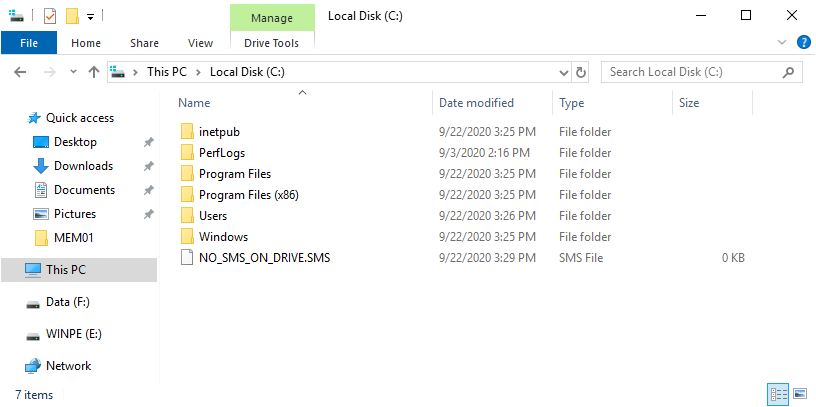Click the New Folder icon in title bar

[71, 16]
